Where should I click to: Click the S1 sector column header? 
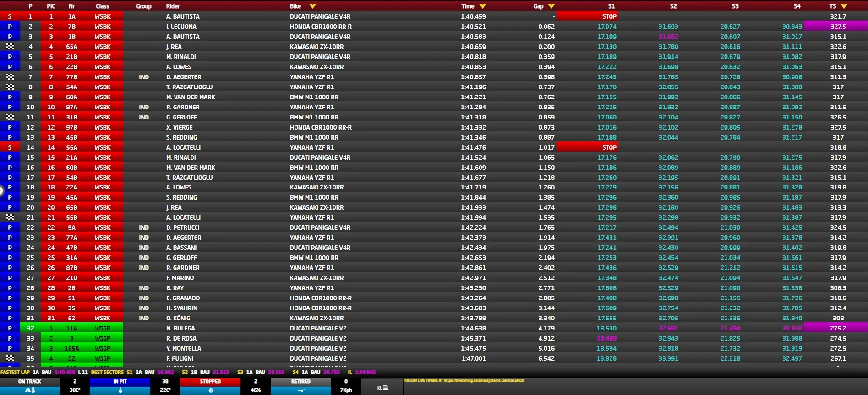(611, 6)
